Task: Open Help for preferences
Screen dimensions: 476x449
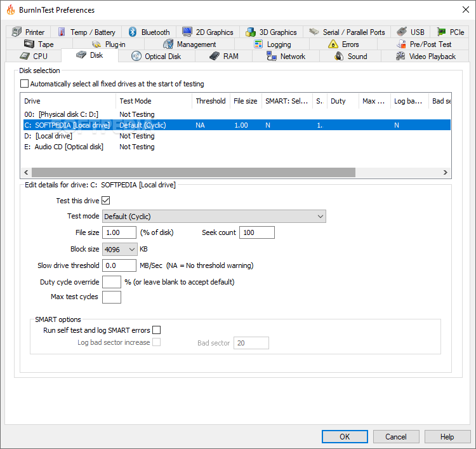Action: click(x=447, y=436)
